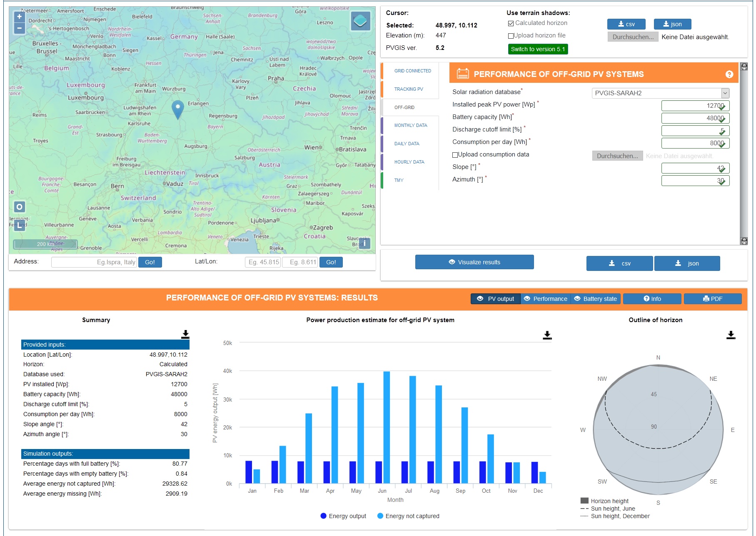This screenshot has width=756, height=536.
Task: Check Upload consumption data option
Action: point(455,155)
